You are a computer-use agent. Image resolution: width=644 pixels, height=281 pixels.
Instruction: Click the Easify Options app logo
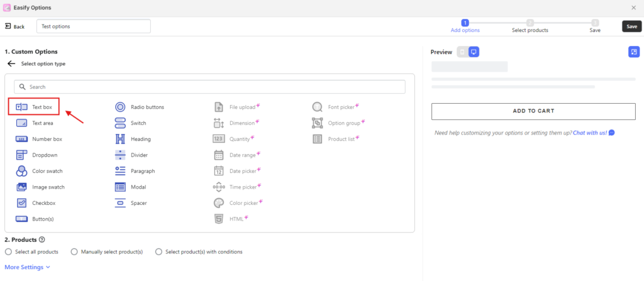[7, 8]
